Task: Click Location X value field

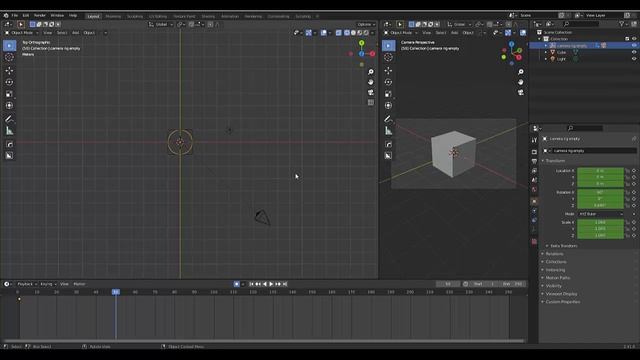Action: point(600,171)
